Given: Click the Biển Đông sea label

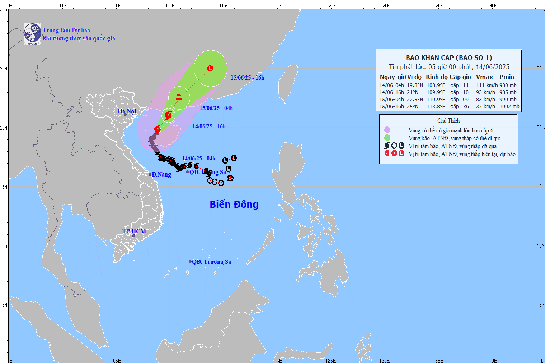Looking at the screenshot, I should point(234,204).
